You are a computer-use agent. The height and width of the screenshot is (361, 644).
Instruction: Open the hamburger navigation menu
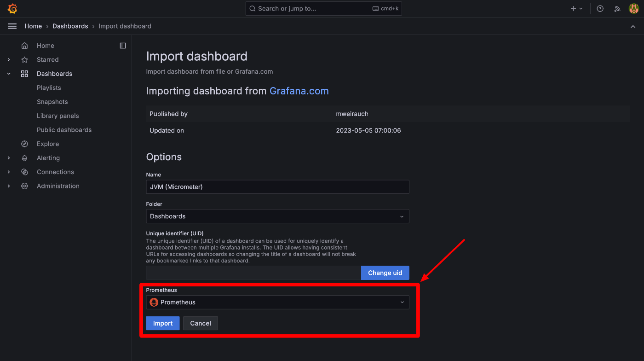(x=12, y=26)
